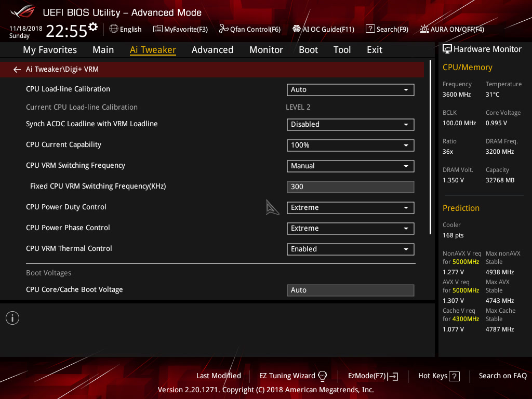The width and height of the screenshot is (532, 399).
Task: Select CPU Power Duty Control label
Action: 66,207
